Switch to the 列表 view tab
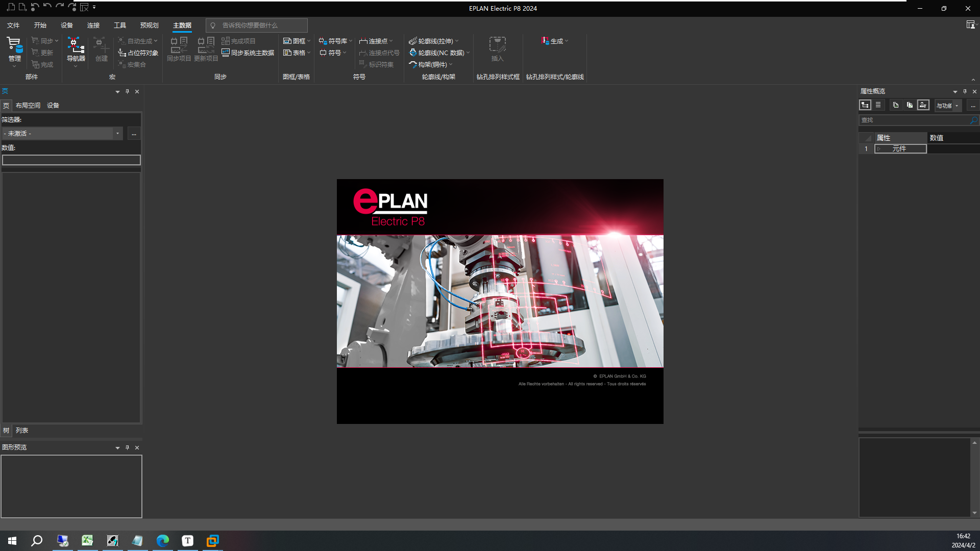The height and width of the screenshot is (551, 980). click(x=22, y=430)
